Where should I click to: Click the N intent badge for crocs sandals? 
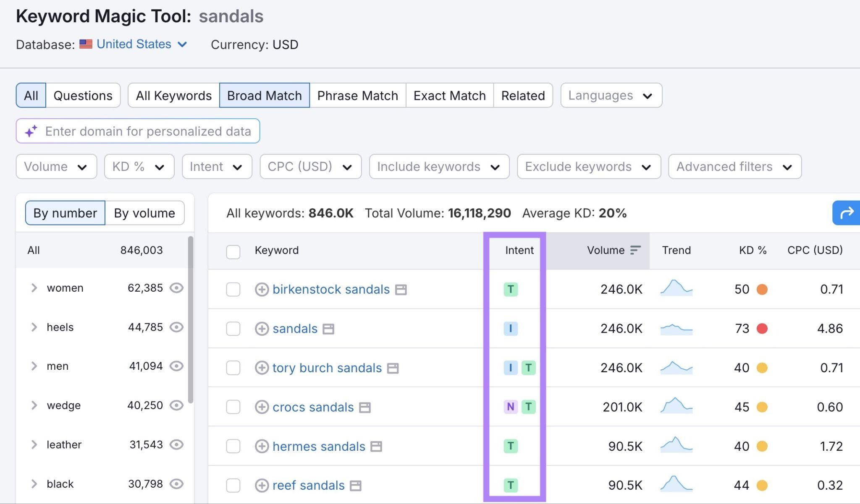[x=511, y=407]
